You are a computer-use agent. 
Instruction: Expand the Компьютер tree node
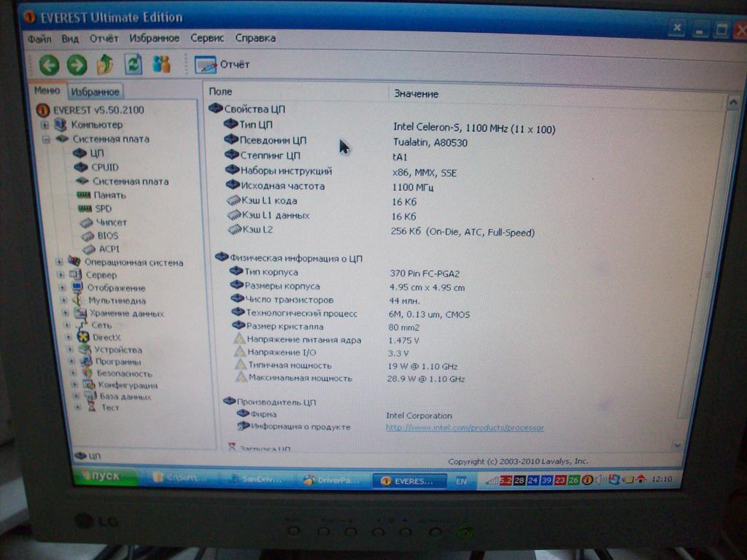tap(45, 125)
